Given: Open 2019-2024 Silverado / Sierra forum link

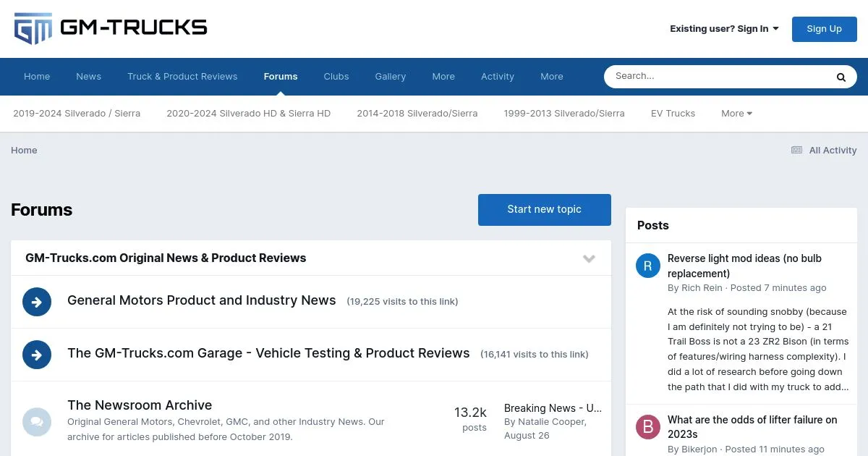Looking at the screenshot, I should pyautogui.click(x=77, y=114).
